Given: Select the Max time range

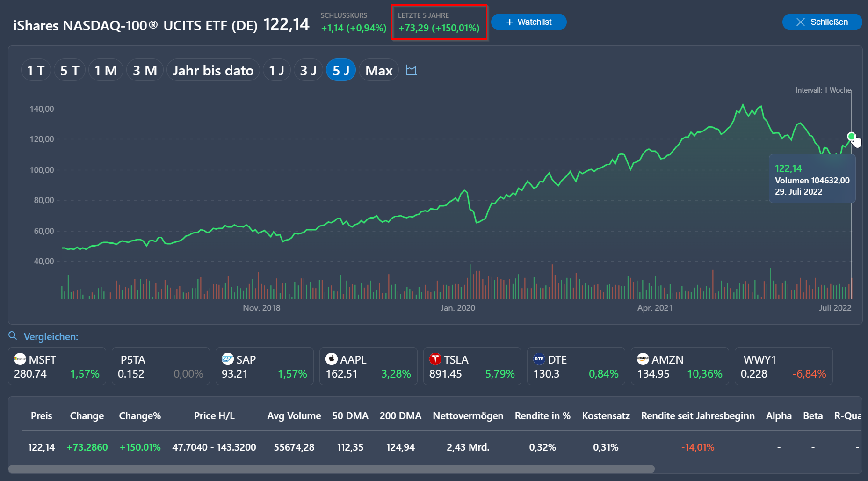Looking at the screenshot, I should (x=378, y=70).
